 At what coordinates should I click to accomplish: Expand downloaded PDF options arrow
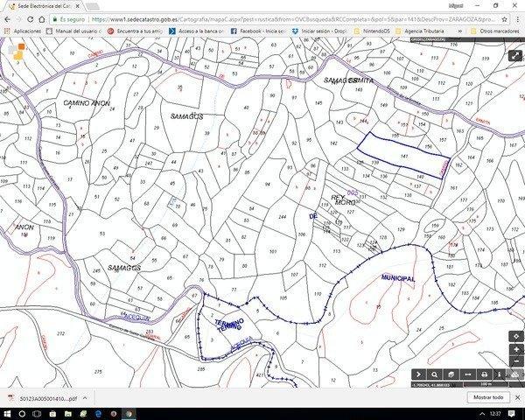coord(85,396)
